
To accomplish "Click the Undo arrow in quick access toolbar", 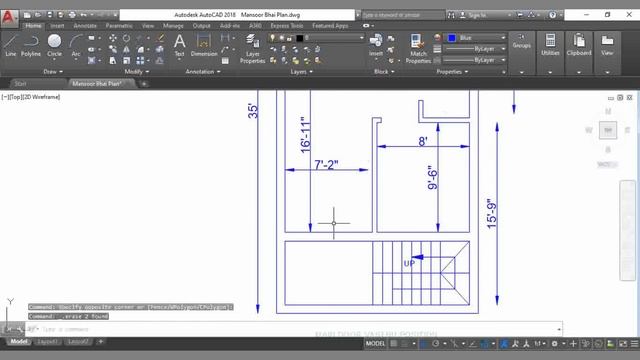I will (x=83, y=15).
